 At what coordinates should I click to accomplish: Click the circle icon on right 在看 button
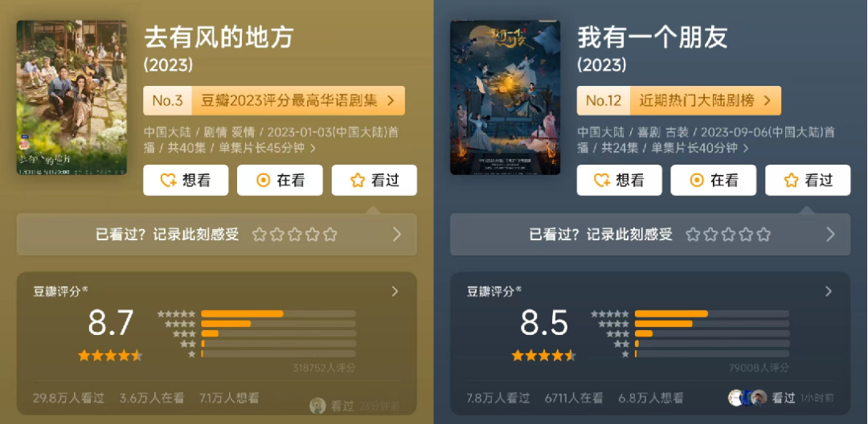[x=697, y=180]
